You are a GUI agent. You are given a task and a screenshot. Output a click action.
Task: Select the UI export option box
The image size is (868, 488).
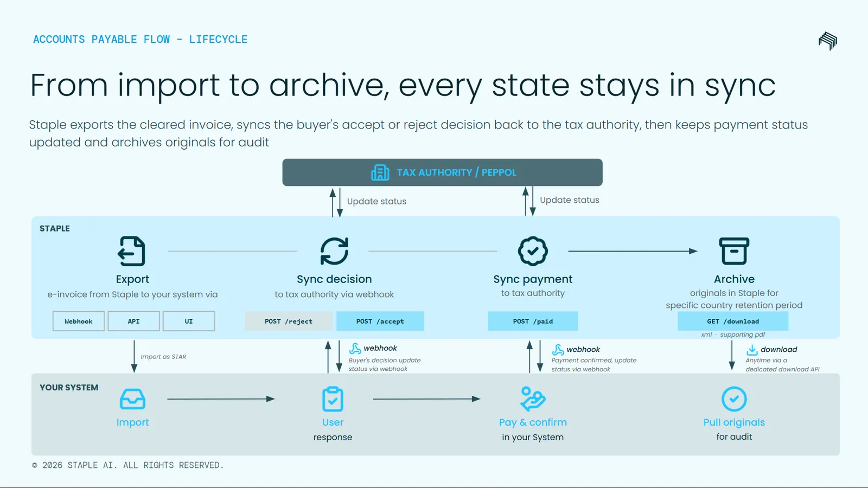[189, 321]
